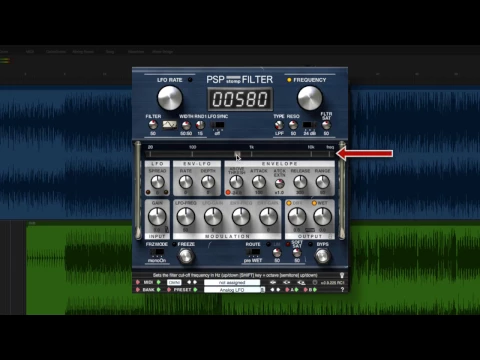Click the previous BANK red arrow
The image size is (480, 360).
[138, 290]
